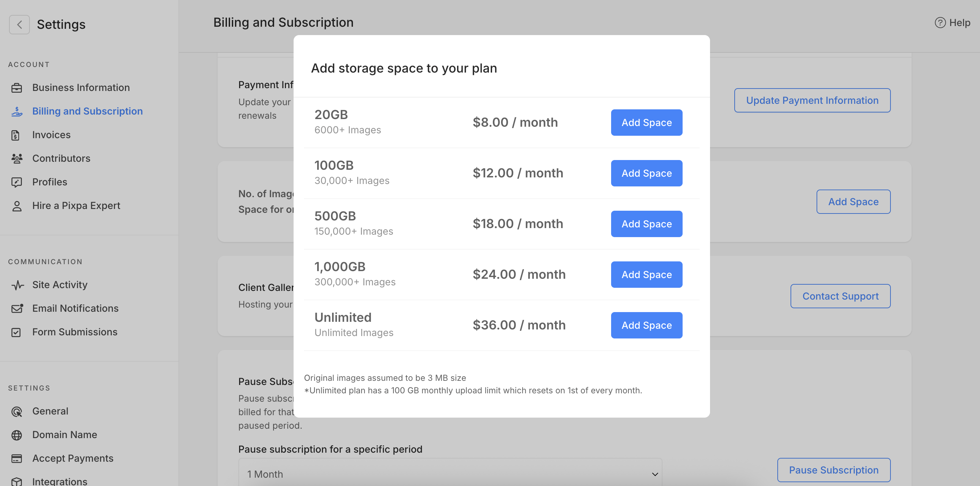Click Update Payment Information button

[812, 100]
